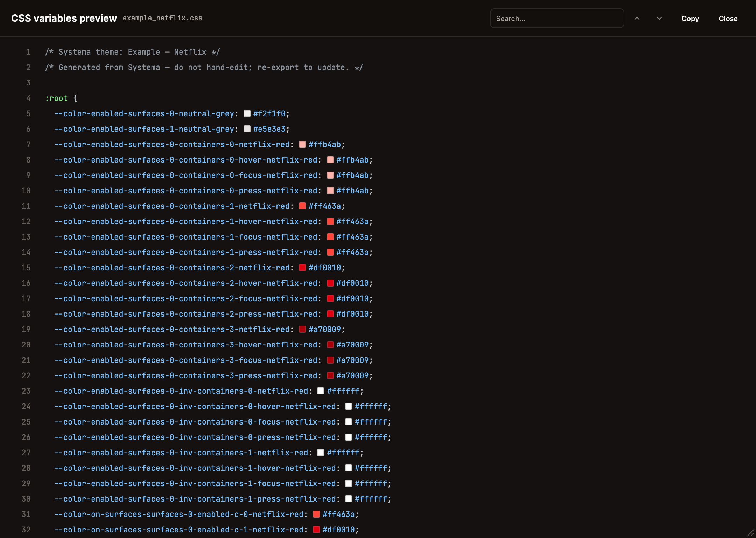Click swatch beside containers-0-netflix-red #ffb4ab on line 7
The height and width of the screenshot is (538, 756).
coord(302,144)
